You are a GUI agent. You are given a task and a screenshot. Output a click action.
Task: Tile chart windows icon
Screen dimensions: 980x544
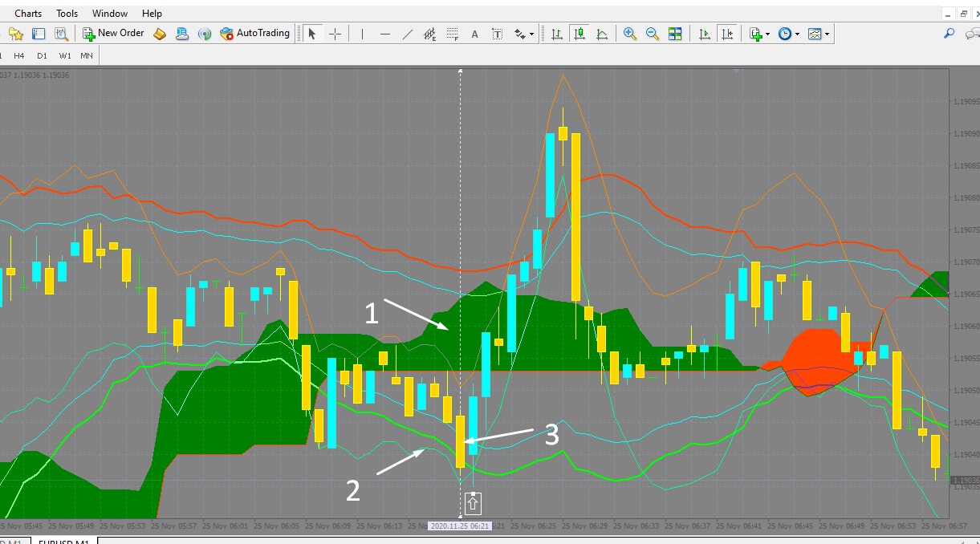coord(675,34)
